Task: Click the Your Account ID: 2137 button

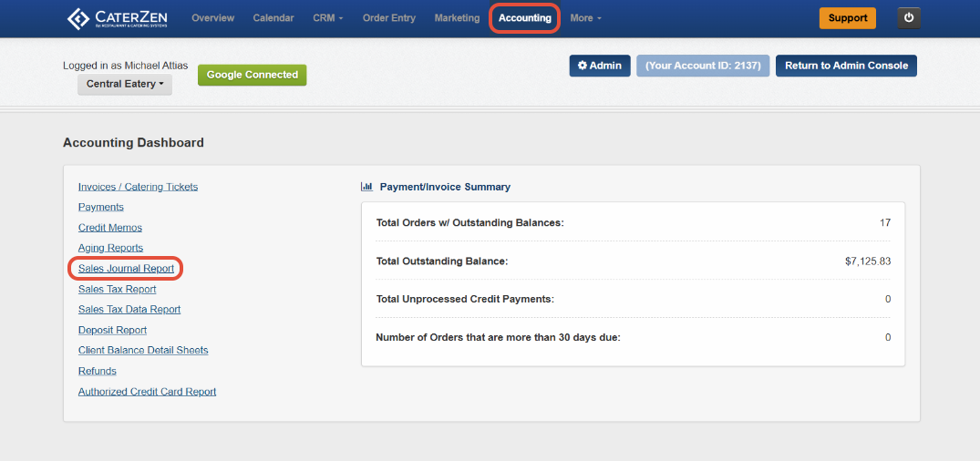Action: pyautogui.click(x=703, y=66)
